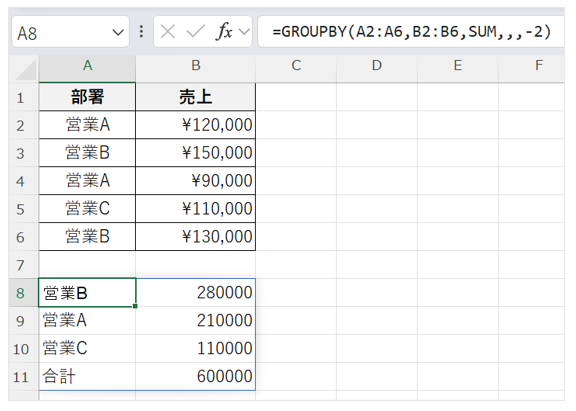Select cell A6 containing 営業B
The width and height of the screenshot is (576, 411).
(87, 237)
